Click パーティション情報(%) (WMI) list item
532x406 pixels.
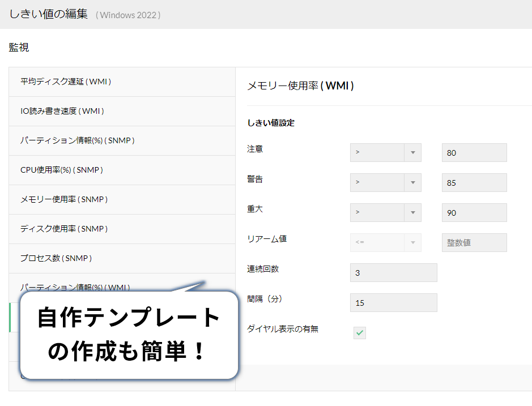75,287
